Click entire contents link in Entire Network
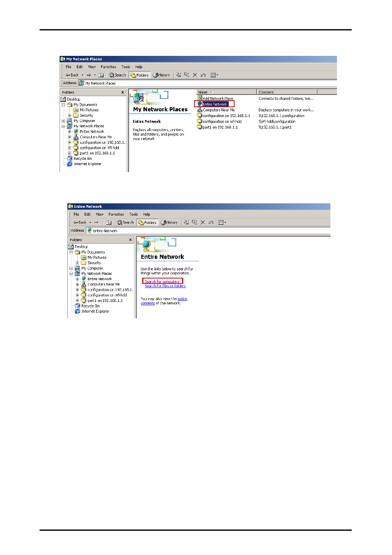 click(x=164, y=301)
